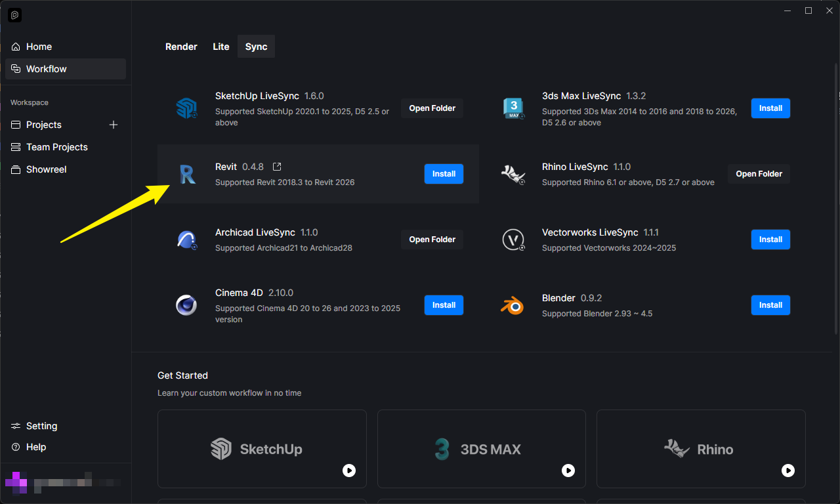Click 'Supported Revit 2018.3 to Revit 2026' text
This screenshot has width=840, height=504.
point(285,182)
